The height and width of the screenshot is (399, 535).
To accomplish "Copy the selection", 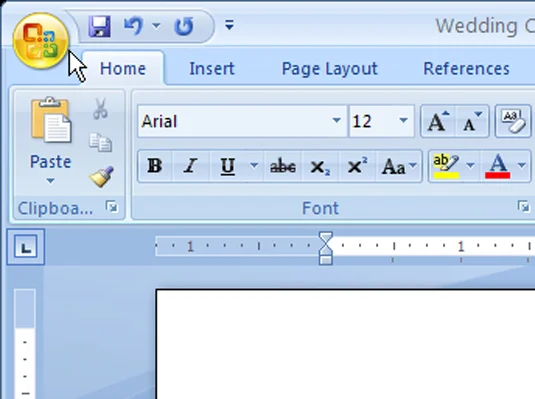I will (100, 142).
